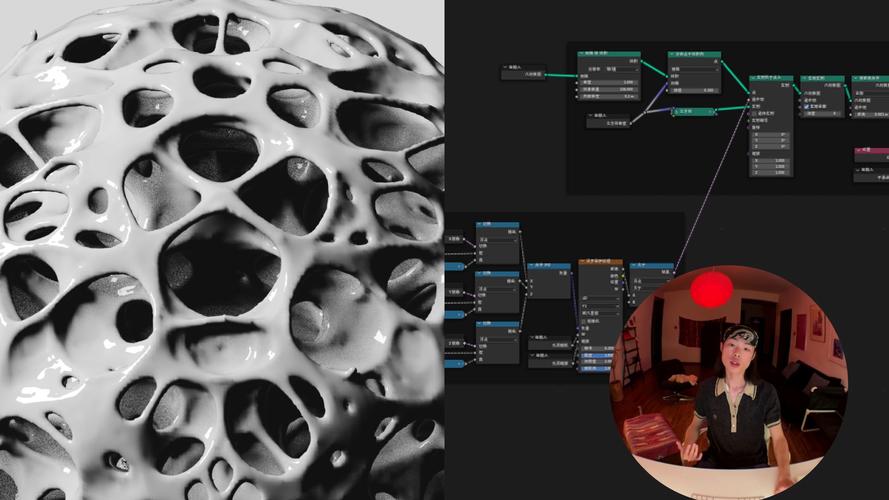Click scale Y 1.000 field in tall instance node

tap(771, 167)
